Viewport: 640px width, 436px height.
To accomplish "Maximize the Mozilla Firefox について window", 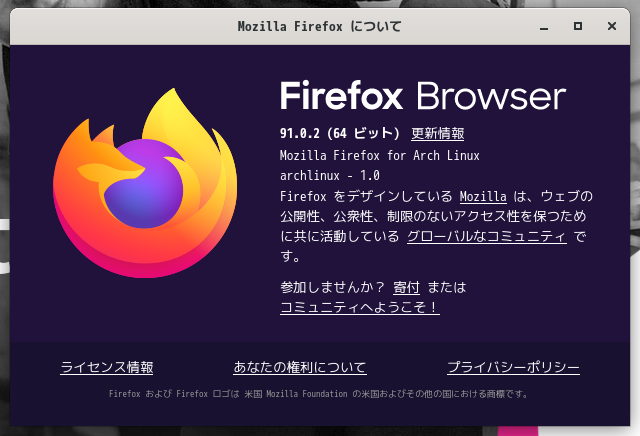I will [x=578, y=27].
